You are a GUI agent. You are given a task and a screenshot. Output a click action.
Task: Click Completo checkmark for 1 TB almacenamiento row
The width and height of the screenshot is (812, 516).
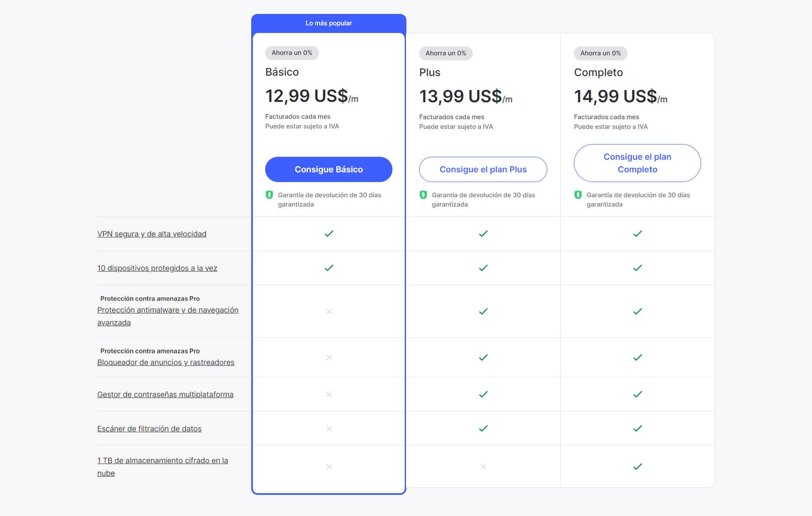[638, 467]
